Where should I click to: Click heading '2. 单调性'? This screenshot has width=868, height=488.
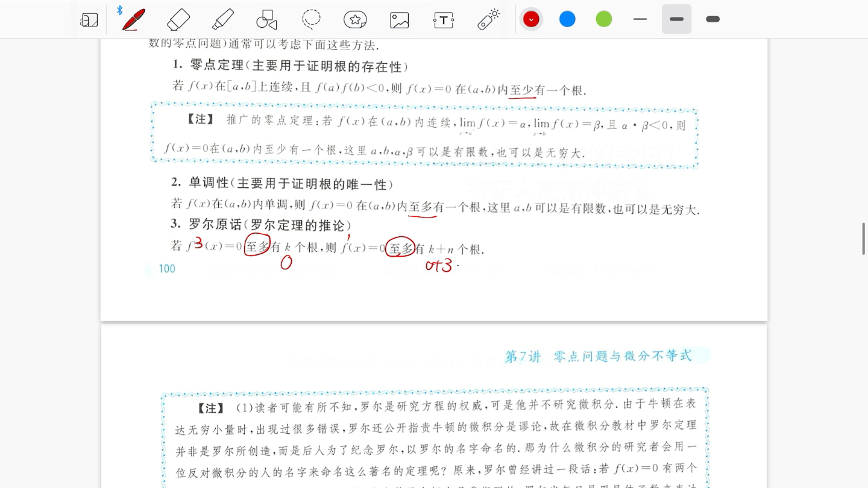point(200,183)
